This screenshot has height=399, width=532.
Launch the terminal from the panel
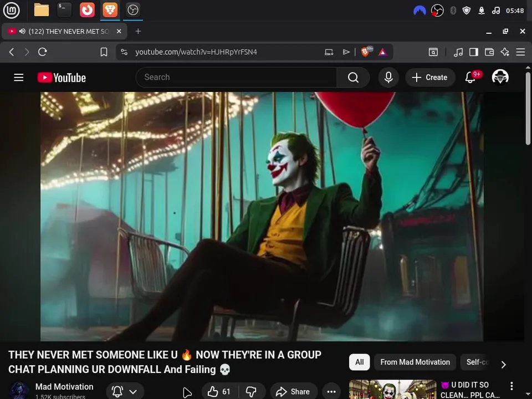point(64,10)
